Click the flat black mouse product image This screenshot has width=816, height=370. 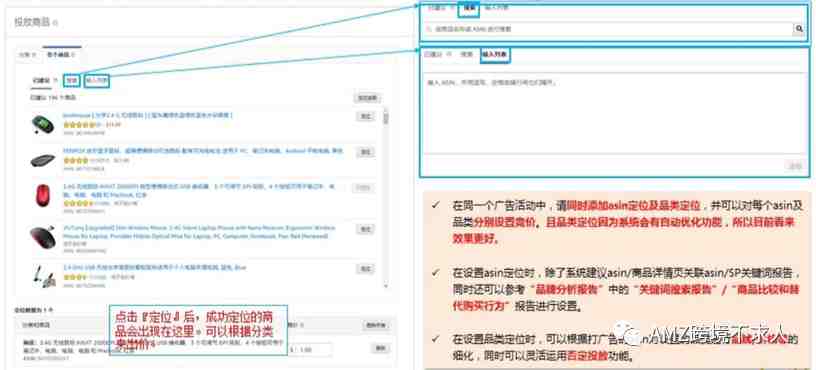click(x=43, y=160)
